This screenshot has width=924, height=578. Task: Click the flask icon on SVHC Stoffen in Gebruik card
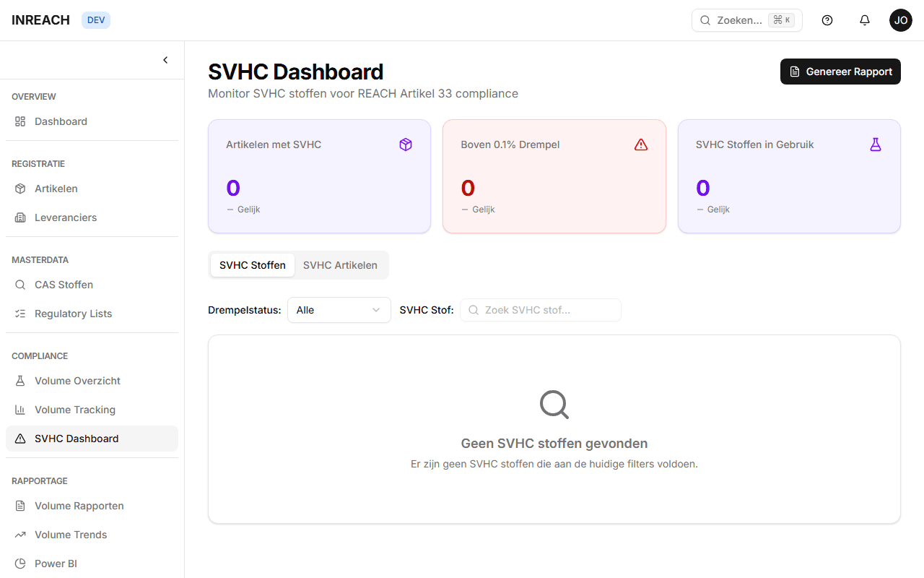pos(876,144)
